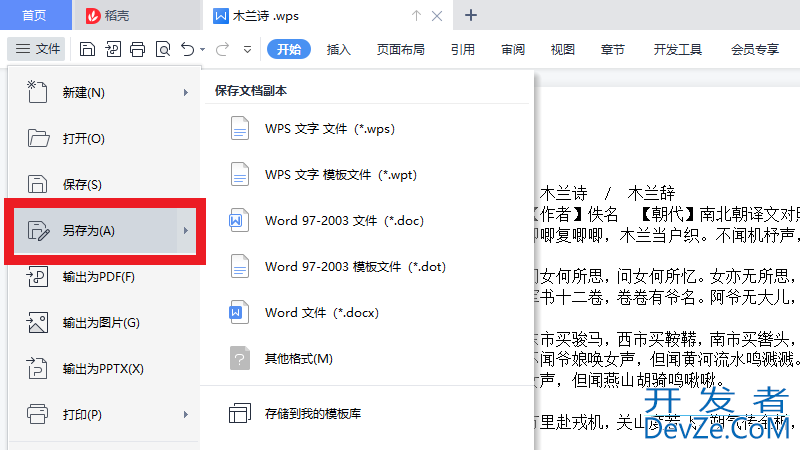The height and width of the screenshot is (450, 800).
Task: Select the 页面布局 ribbon tab
Action: click(x=401, y=49)
